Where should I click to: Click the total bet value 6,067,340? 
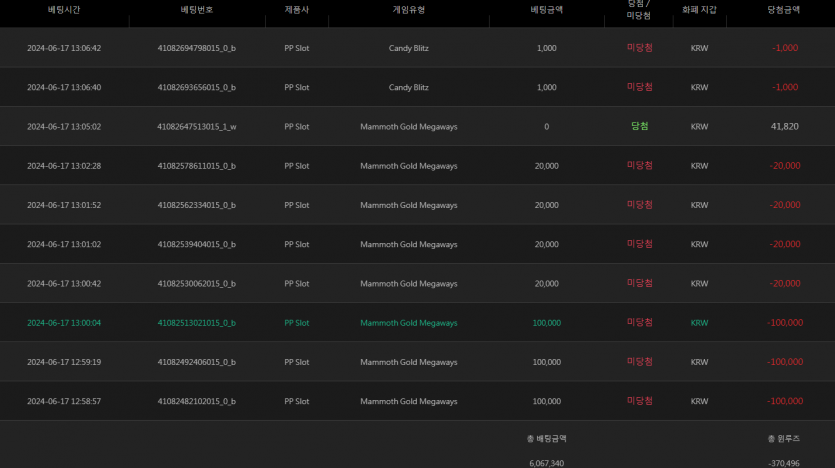point(546,463)
